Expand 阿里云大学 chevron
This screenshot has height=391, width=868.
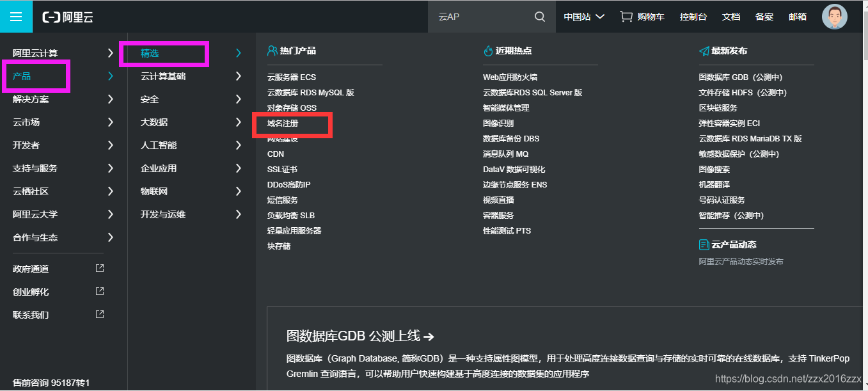[x=111, y=214]
